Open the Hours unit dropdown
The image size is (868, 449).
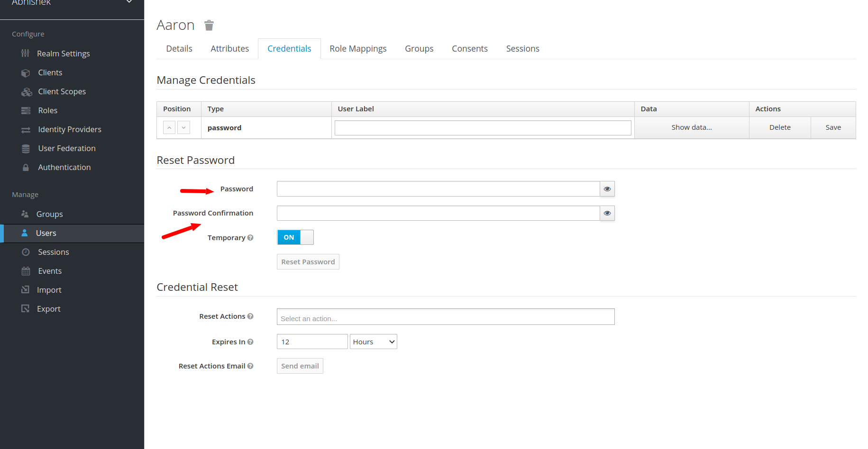click(373, 342)
